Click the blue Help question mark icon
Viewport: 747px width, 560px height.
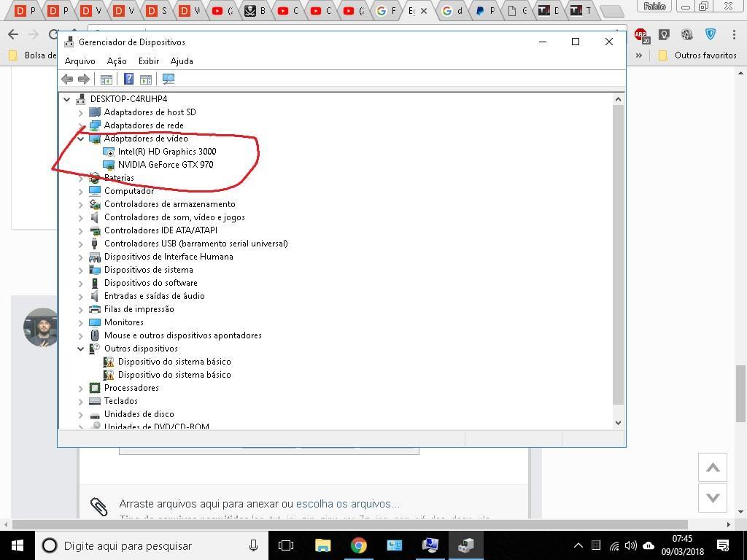click(x=128, y=79)
